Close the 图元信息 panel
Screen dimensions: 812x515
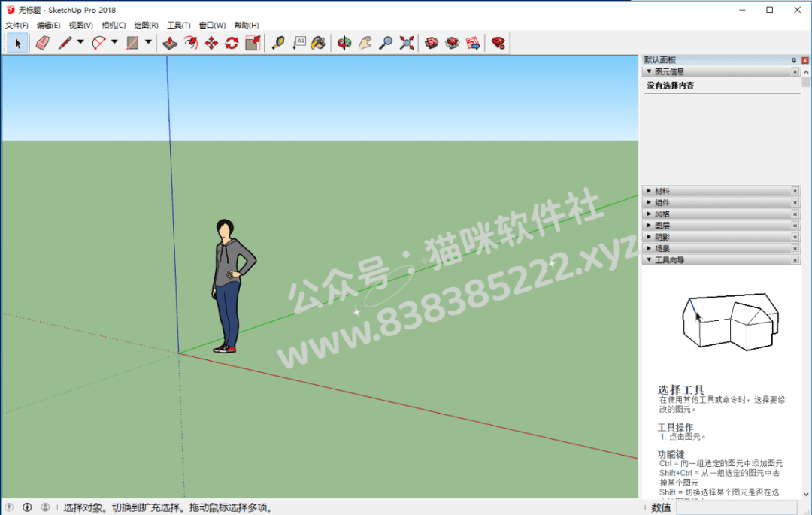tap(795, 72)
